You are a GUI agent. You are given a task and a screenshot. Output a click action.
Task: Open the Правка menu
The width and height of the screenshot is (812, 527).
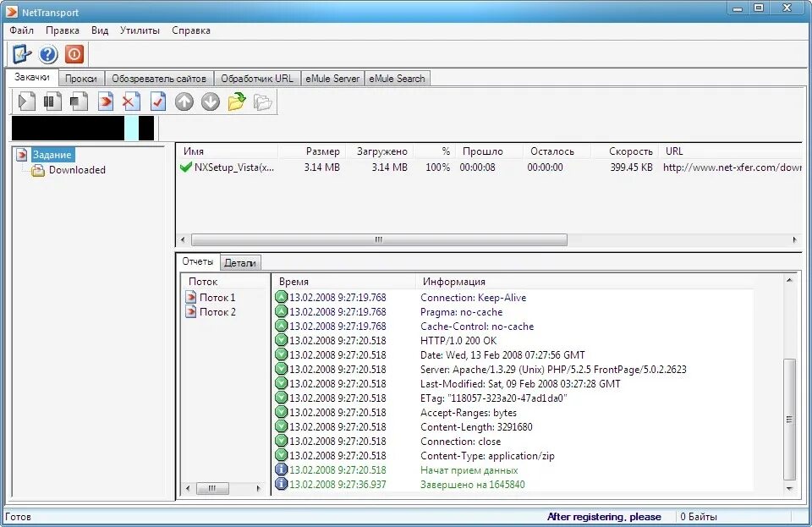62,30
